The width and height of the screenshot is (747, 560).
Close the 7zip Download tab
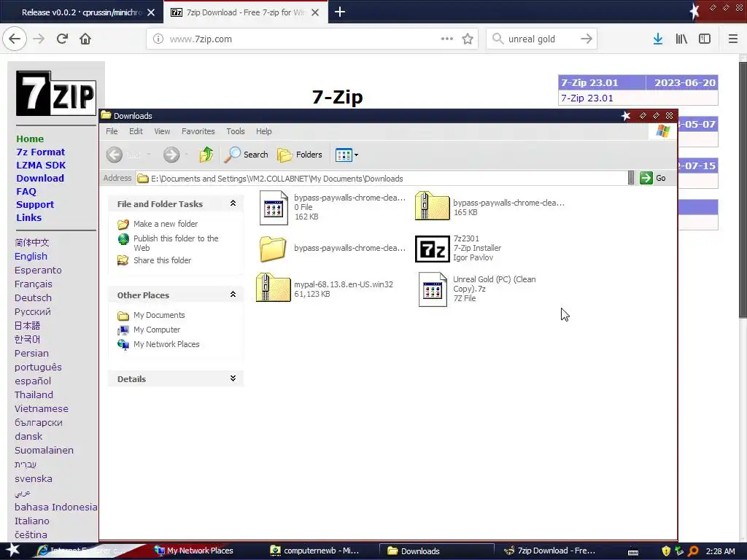coord(315,12)
